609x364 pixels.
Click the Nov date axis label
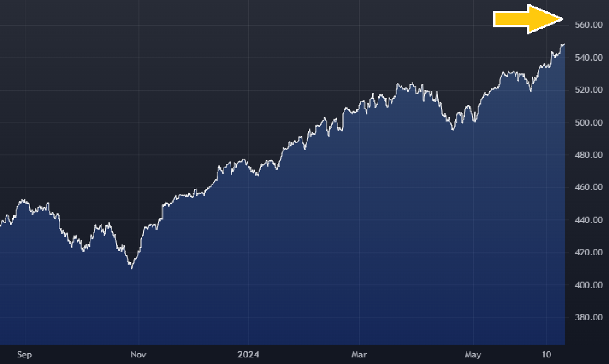click(138, 355)
